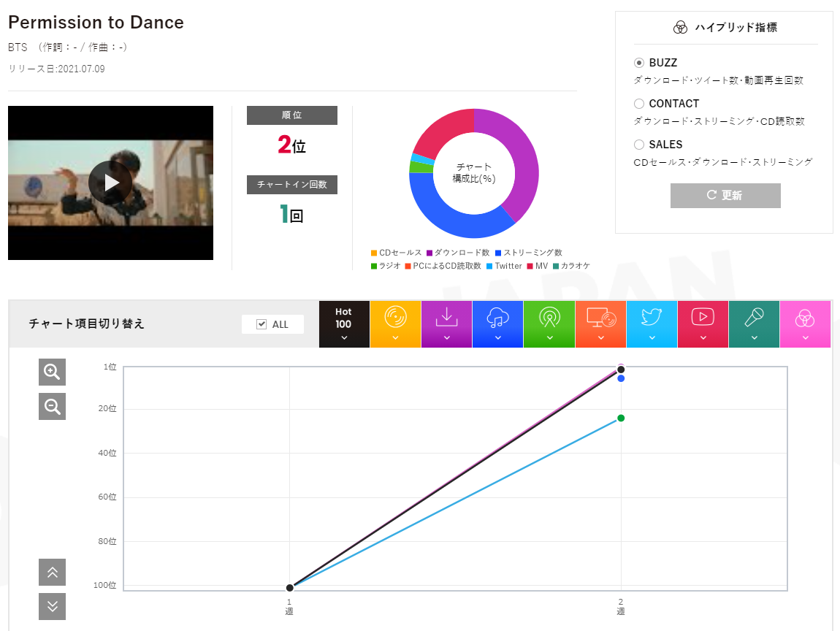
Task: Expand chevron under the streaming icon
Action: coord(497,338)
